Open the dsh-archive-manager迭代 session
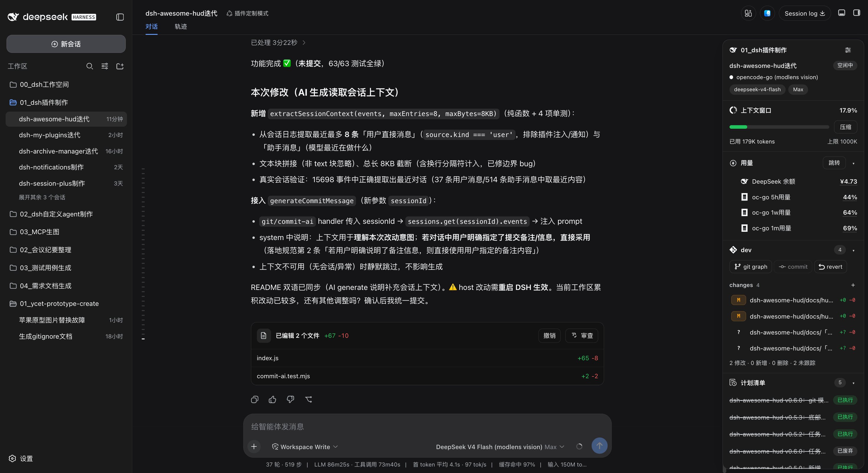 click(x=66, y=151)
